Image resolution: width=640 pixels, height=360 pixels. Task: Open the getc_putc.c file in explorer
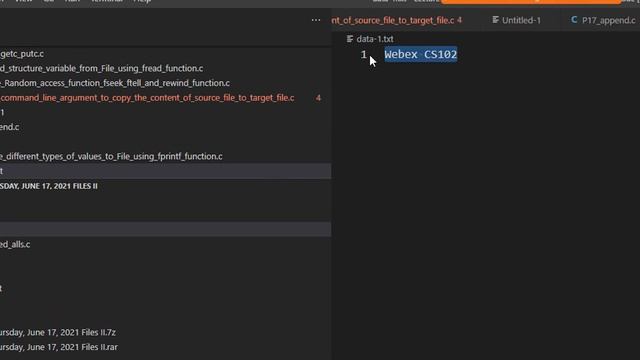pos(22,54)
